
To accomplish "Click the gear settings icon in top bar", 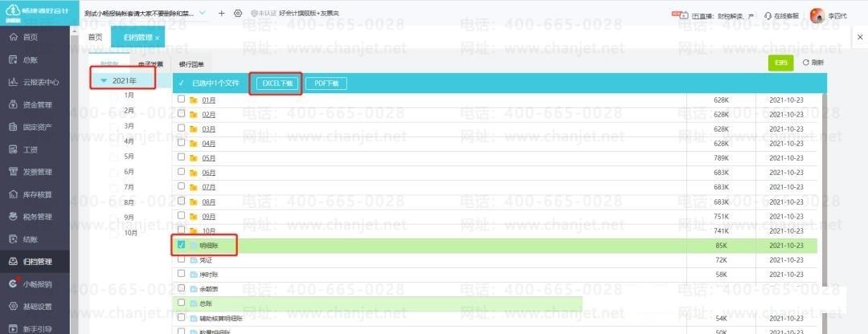I will tap(238, 14).
